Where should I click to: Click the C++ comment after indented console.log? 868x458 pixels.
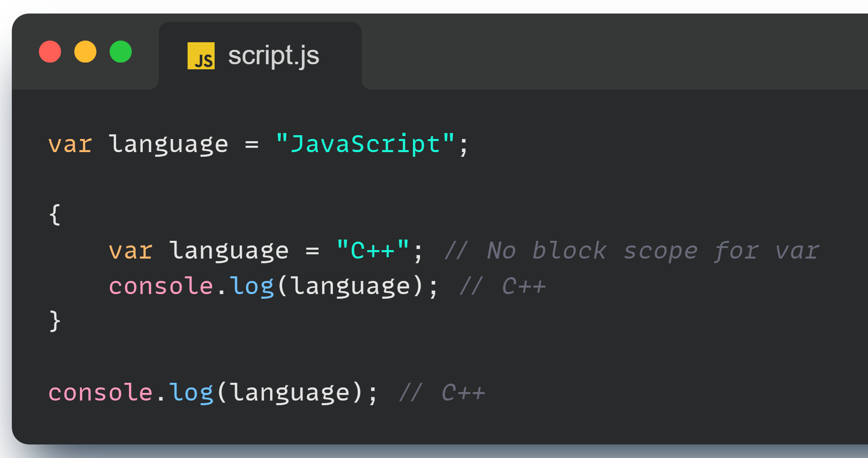502,286
